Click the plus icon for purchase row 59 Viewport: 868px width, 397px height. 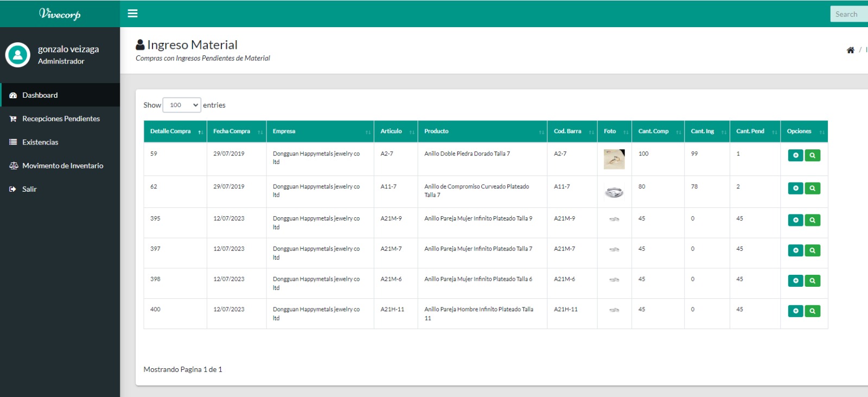(795, 155)
